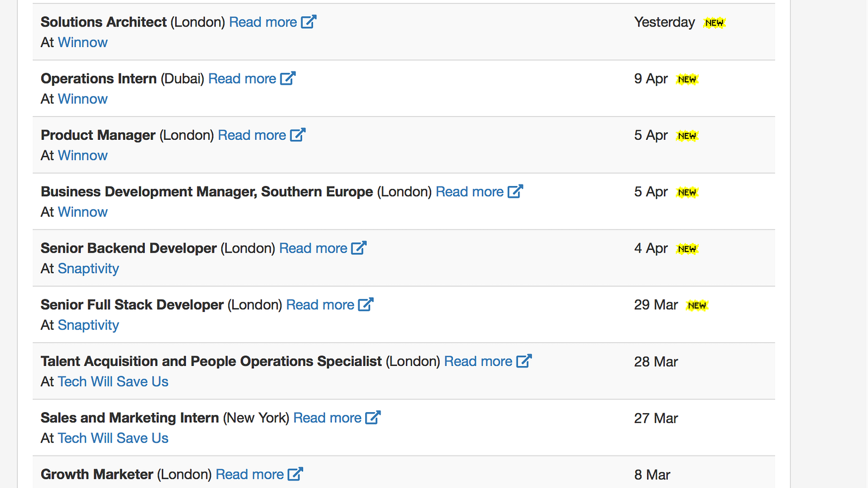Follow Read more link for Operations Intern
The height and width of the screenshot is (488, 868).
tap(242, 79)
